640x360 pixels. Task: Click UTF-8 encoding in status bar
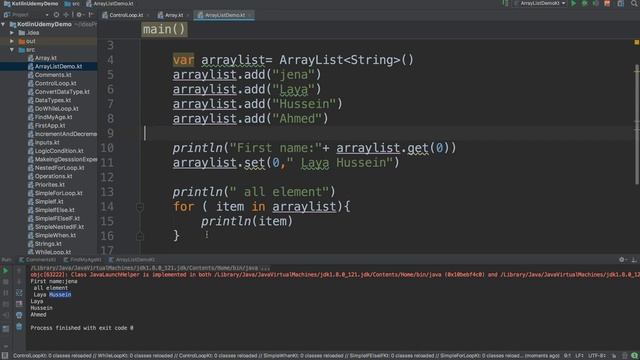[x=596, y=356]
